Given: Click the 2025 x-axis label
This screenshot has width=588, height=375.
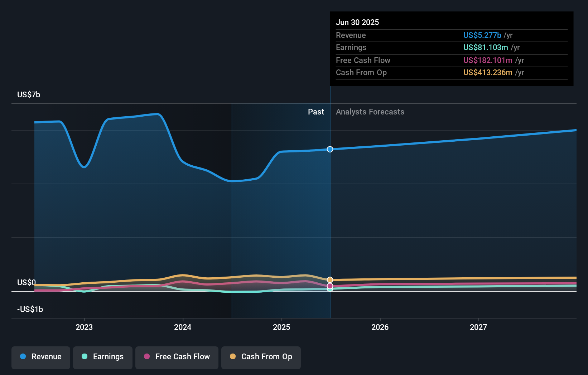Looking at the screenshot, I should pos(281,327).
